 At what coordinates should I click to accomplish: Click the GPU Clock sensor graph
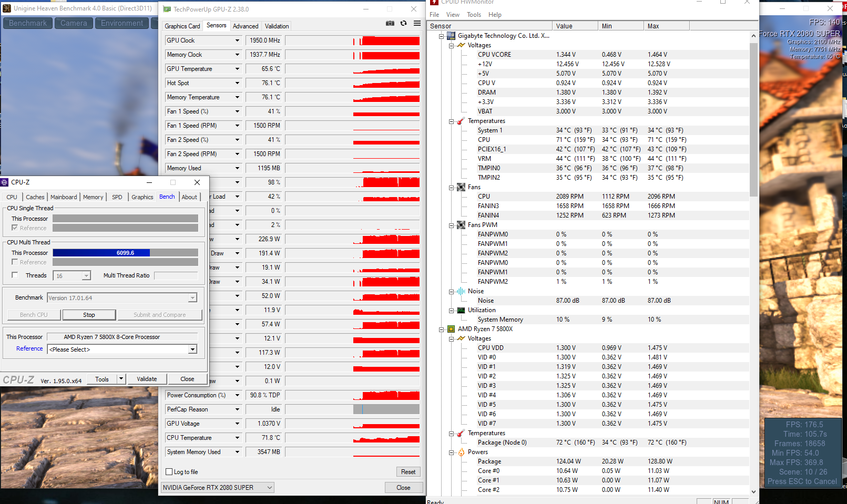(352, 40)
